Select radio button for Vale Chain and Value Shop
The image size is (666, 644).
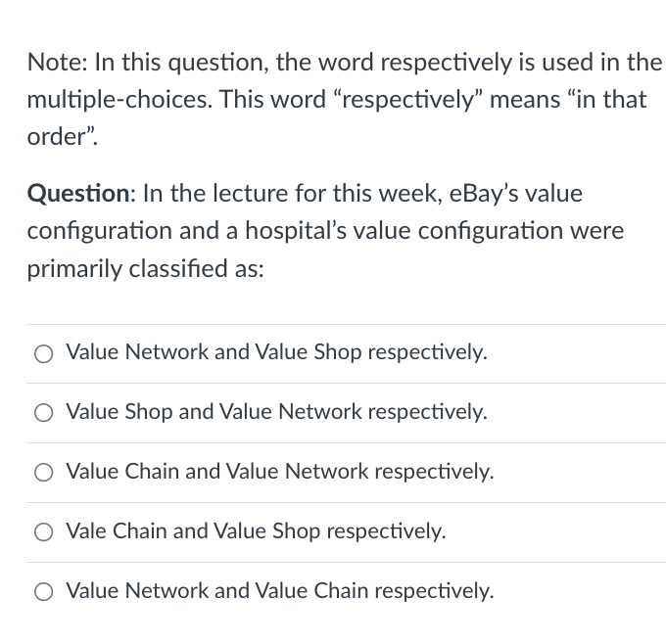(43, 531)
